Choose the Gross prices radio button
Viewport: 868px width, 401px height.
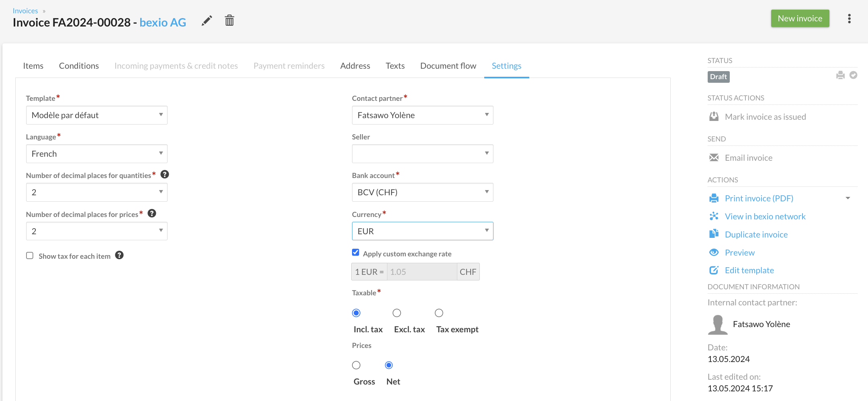[356, 365]
